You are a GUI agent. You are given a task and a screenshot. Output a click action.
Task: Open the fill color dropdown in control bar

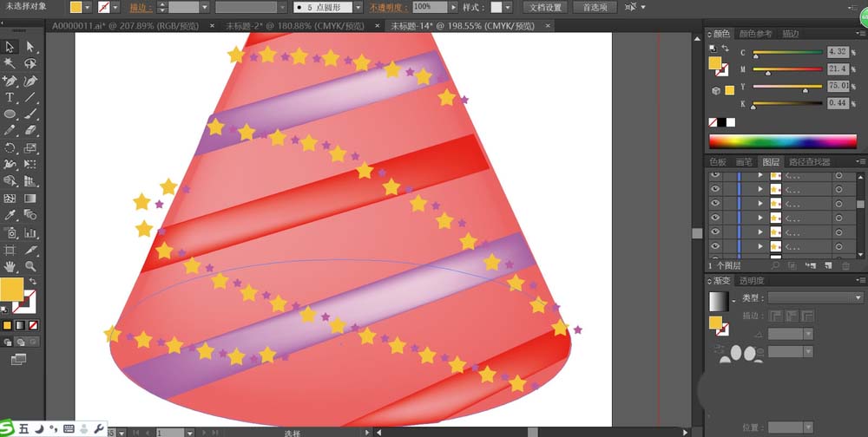[87, 7]
